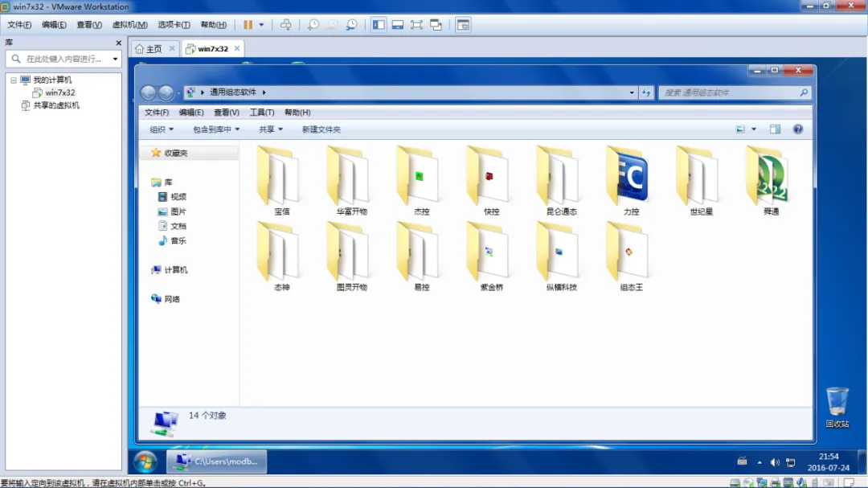Pause the virtual machine in VMware toolbar
868x488 pixels.
point(248,24)
